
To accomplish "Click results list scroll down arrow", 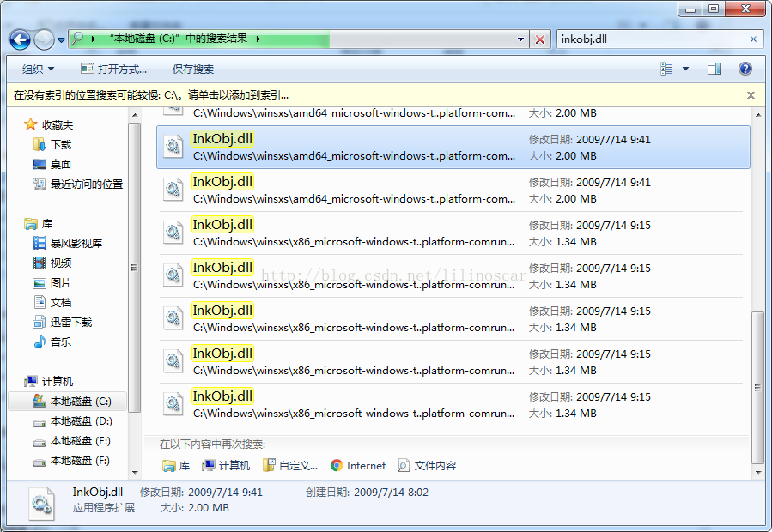I will (758, 473).
